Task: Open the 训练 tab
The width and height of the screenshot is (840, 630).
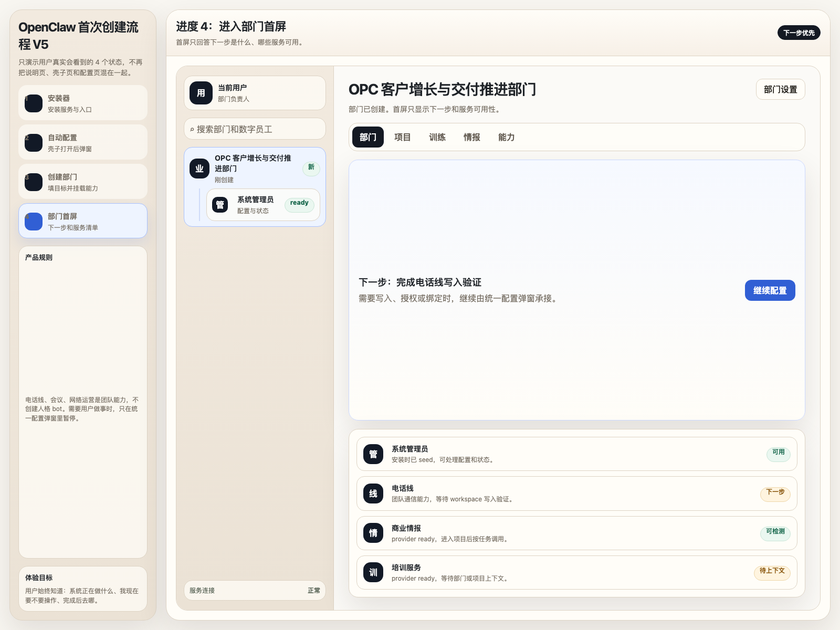Action: pos(437,137)
